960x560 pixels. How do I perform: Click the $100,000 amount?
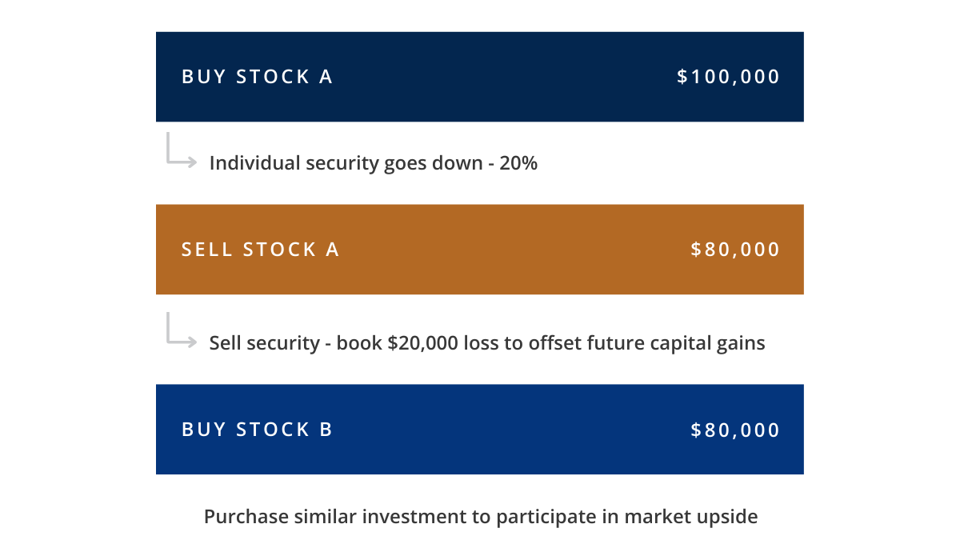728,77
